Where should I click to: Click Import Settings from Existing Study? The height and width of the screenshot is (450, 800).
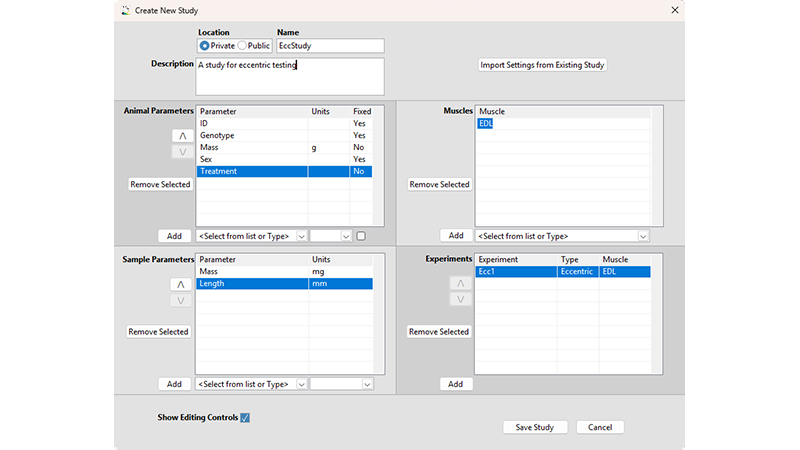point(543,65)
